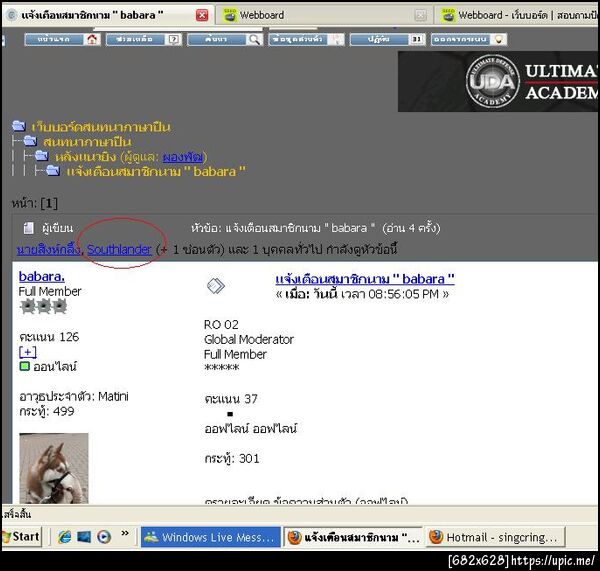Click the [+] karma applaud link
This screenshot has height=571, width=600.
tap(28, 352)
